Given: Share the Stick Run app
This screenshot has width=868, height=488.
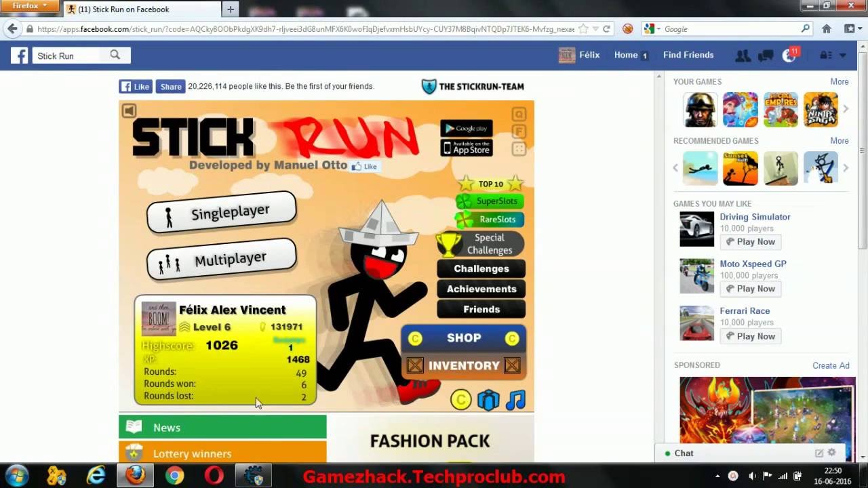Looking at the screenshot, I should [x=170, y=87].
